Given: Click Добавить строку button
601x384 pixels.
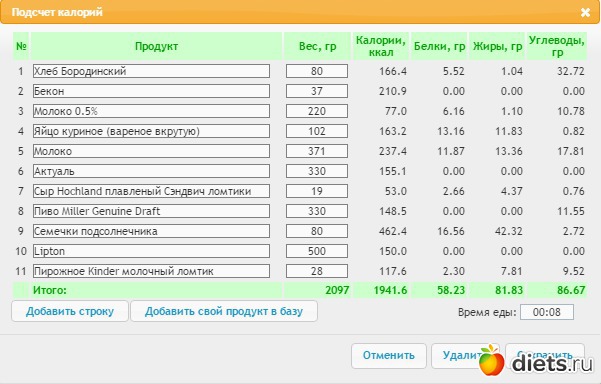Looking at the screenshot, I should point(70,311).
